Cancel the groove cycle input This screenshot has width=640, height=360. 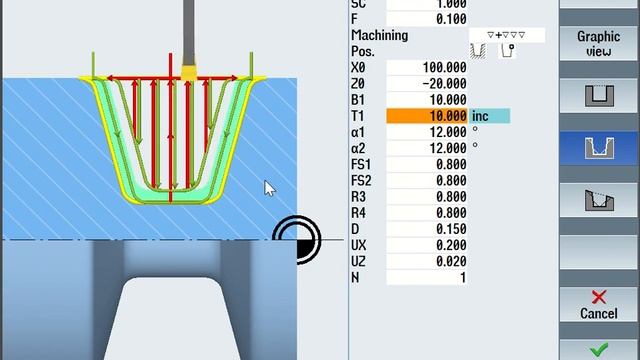[599, 304]
